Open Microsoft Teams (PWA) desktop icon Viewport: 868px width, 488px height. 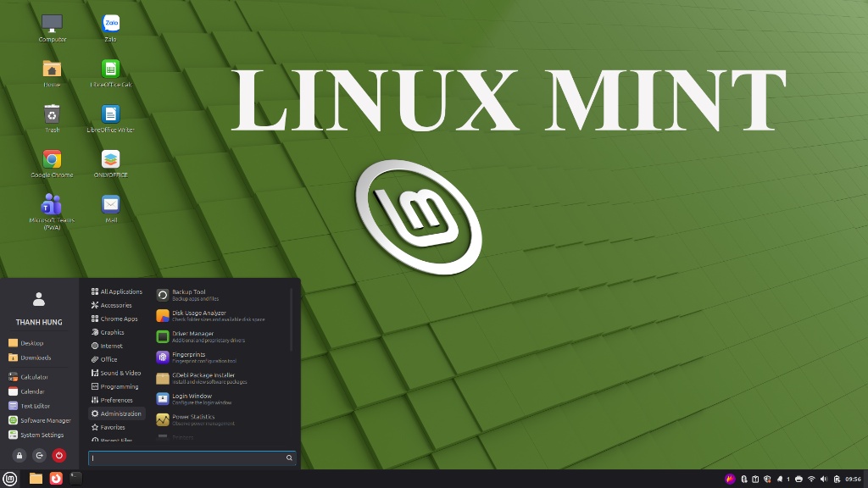52,211
